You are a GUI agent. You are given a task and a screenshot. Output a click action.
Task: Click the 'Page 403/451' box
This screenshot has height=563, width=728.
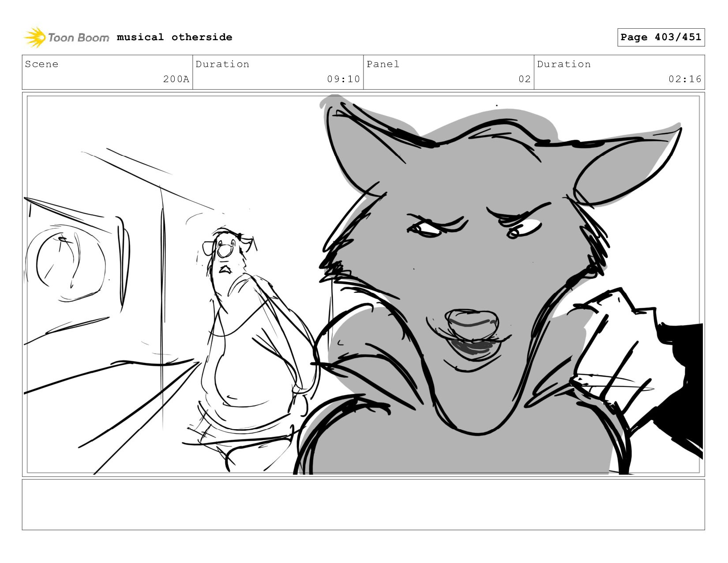660,37
